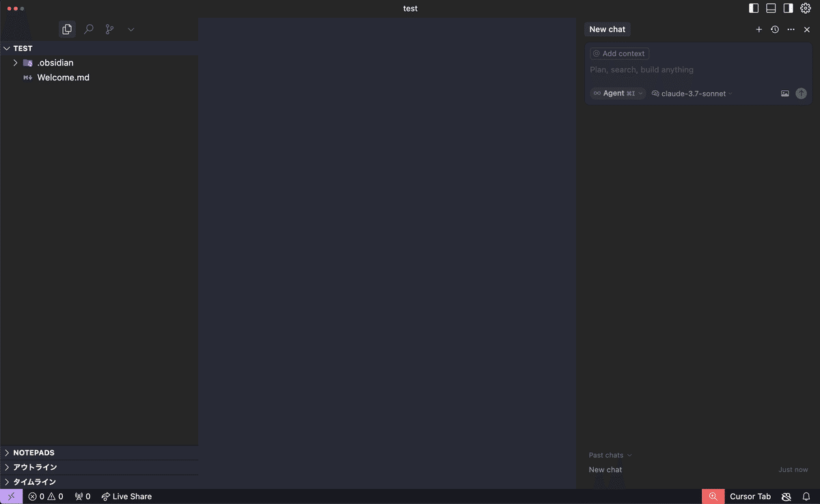Click Live Share in status bar
The width and height of the screenshot is (820, 504).
pos(126,496)
